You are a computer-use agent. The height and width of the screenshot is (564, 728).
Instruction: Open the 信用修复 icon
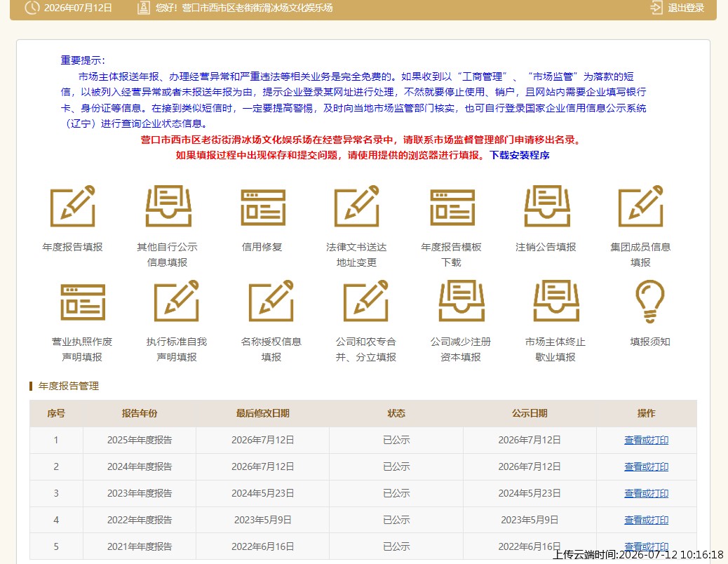(263, 206)
